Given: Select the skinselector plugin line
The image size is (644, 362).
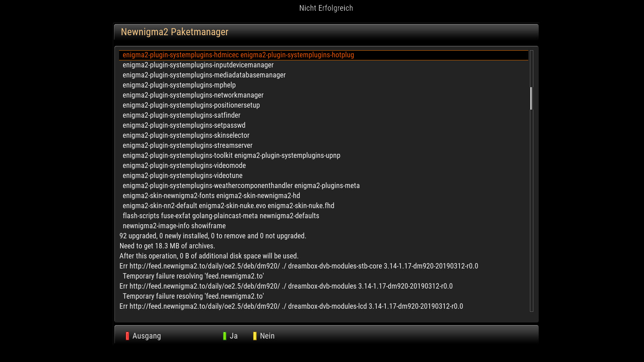Looking at the screenshot, I should [186, 135].
